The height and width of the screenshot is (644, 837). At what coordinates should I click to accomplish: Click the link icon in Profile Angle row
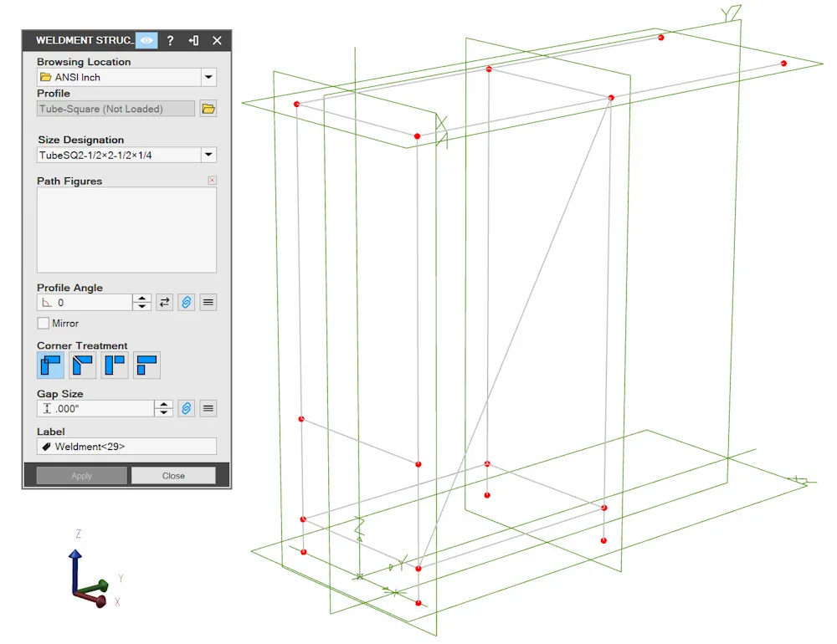pos(187,303)
